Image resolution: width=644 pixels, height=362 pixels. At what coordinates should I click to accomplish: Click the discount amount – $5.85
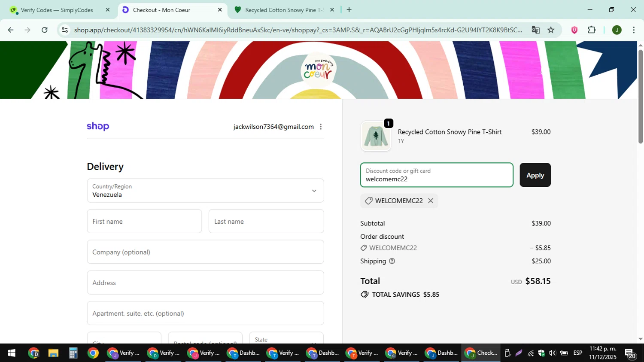click(x=540, y=248)
